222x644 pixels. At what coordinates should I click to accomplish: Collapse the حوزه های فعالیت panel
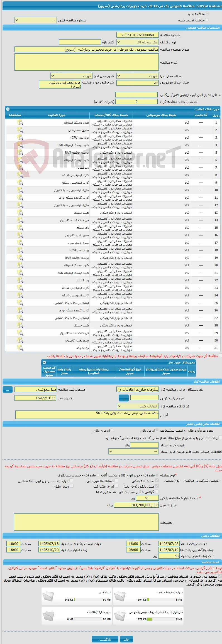(x=8, y=109)
